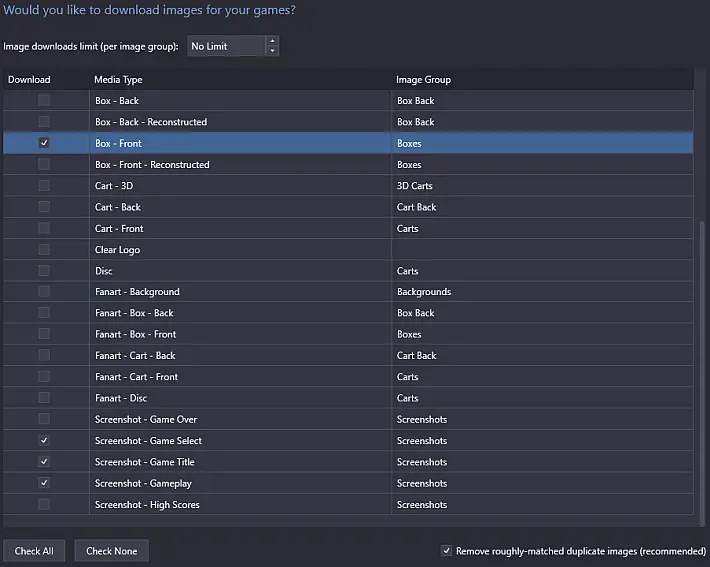Viewport: 710px width, 567px height.
Task: Select the Cart - 3D row
Action: click(x=348, y=186)
